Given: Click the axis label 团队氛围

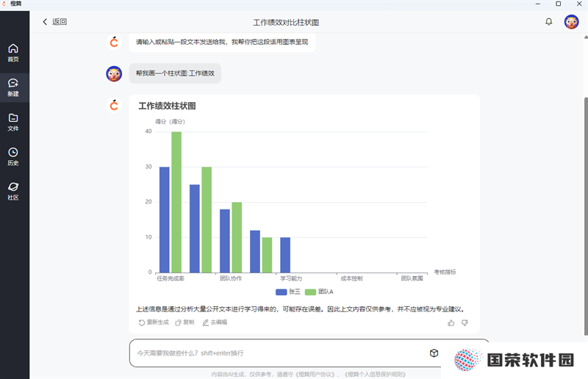Looking at the screenshot, I should pos(412,278).
